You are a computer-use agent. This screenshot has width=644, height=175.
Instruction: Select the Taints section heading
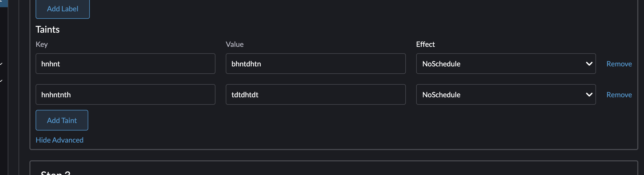point(48,29)
